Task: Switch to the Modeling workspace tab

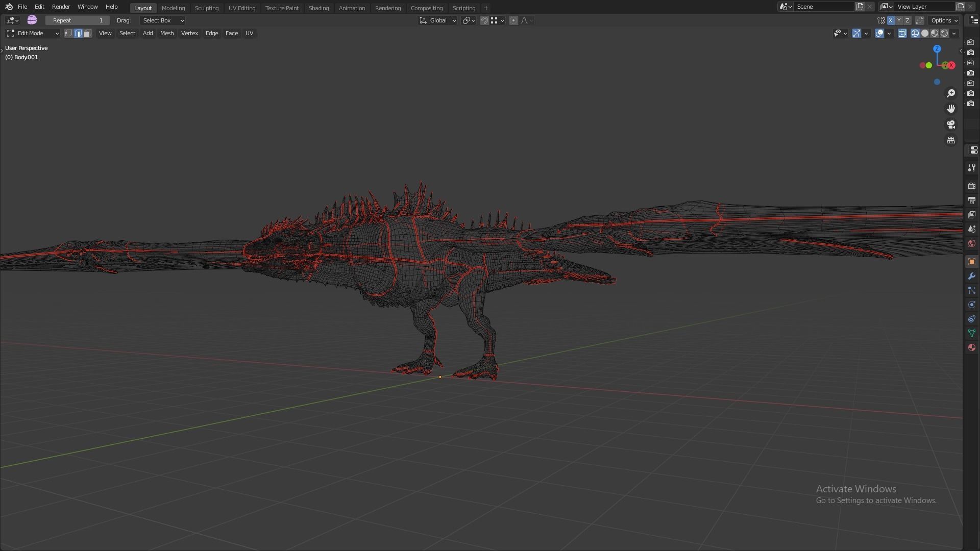Action: pos(173,8)
